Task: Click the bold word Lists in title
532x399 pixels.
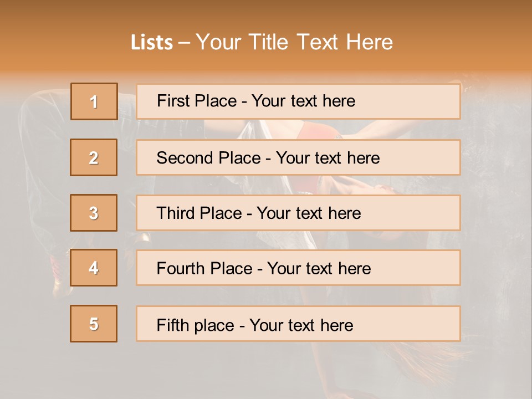Action: (x=151, y=43)
